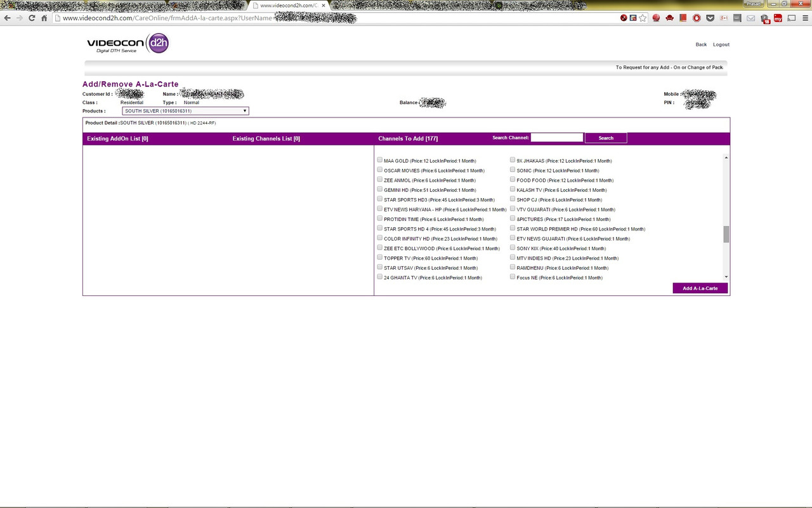Select the TOPPER TV checkbox

point(380,257)
